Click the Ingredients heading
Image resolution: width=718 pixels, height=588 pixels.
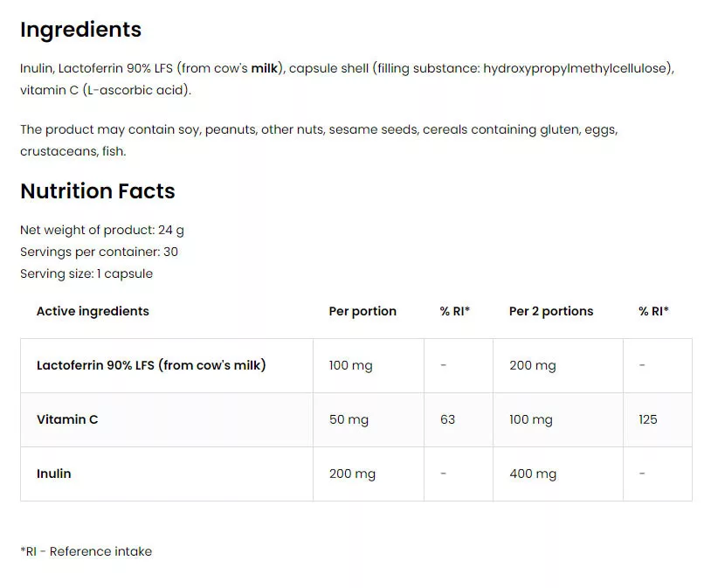point(80,30)
